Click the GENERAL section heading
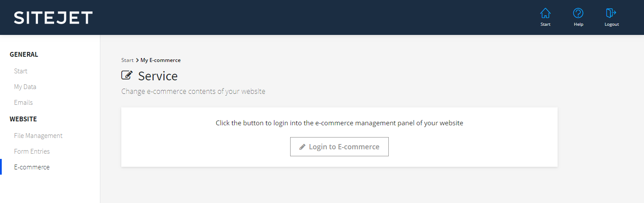This screenshot has height=203, width=644. pos(24,55)
